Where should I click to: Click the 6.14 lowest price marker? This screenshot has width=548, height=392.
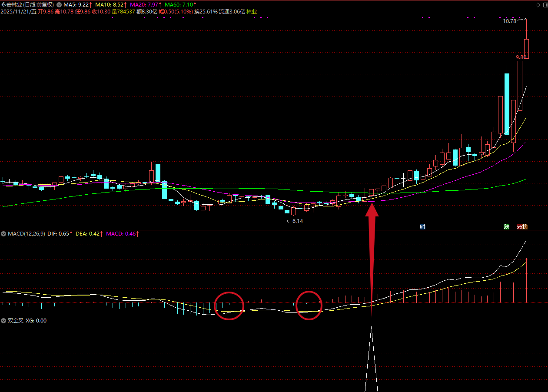(x=297, y=221)
